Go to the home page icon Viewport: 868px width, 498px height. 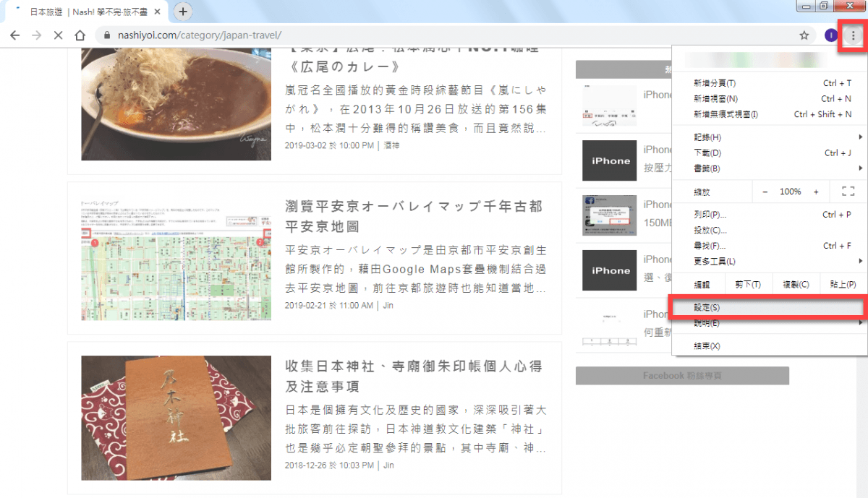[80, 35]
